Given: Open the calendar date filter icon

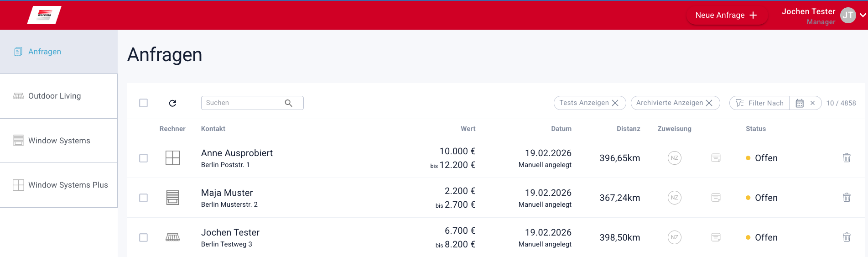Looking at the screenshot, I should tap(799, 103).
